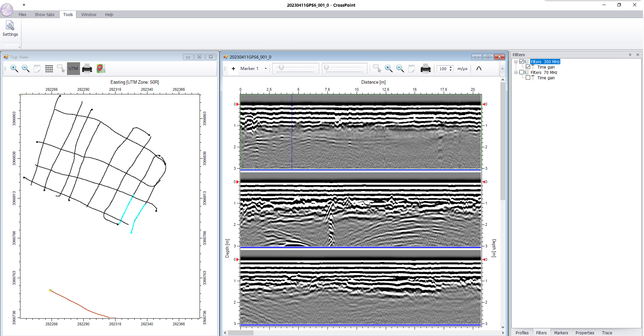Add a new marker with plus icon
This screenshot has width=644, height=336.
[233, 69]
